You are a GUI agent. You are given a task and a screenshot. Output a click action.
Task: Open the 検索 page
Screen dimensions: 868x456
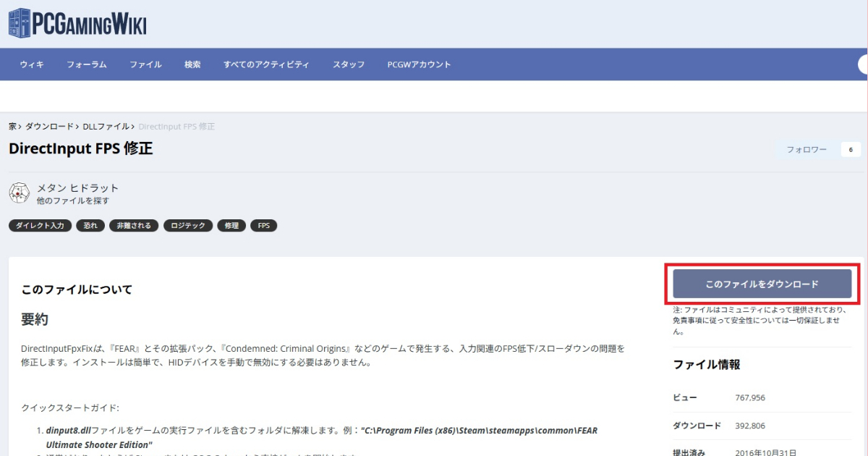(192, 64)
